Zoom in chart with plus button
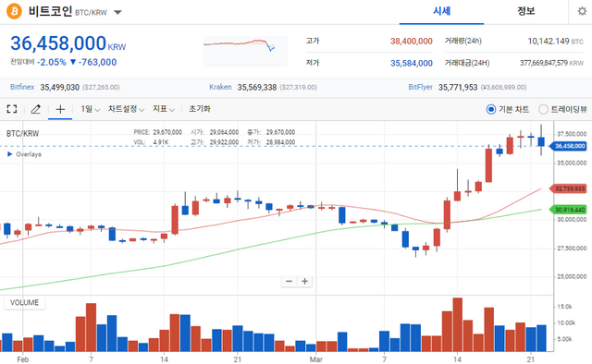 (304, 282)
